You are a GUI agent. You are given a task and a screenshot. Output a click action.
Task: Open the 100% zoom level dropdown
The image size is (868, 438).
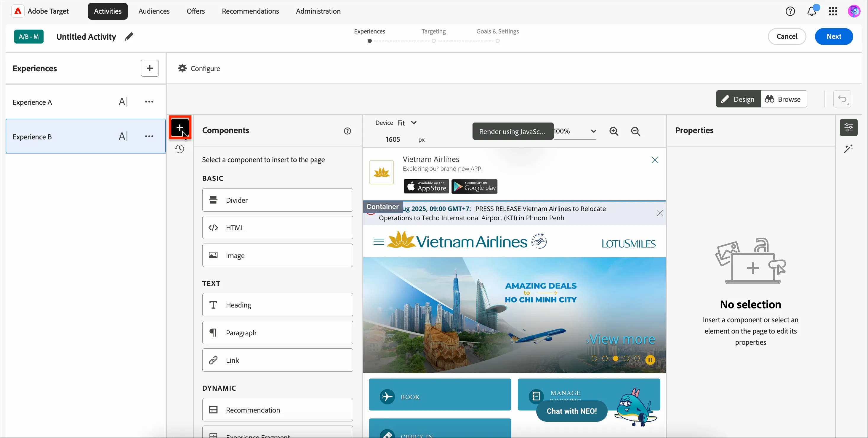coord(575,131)
